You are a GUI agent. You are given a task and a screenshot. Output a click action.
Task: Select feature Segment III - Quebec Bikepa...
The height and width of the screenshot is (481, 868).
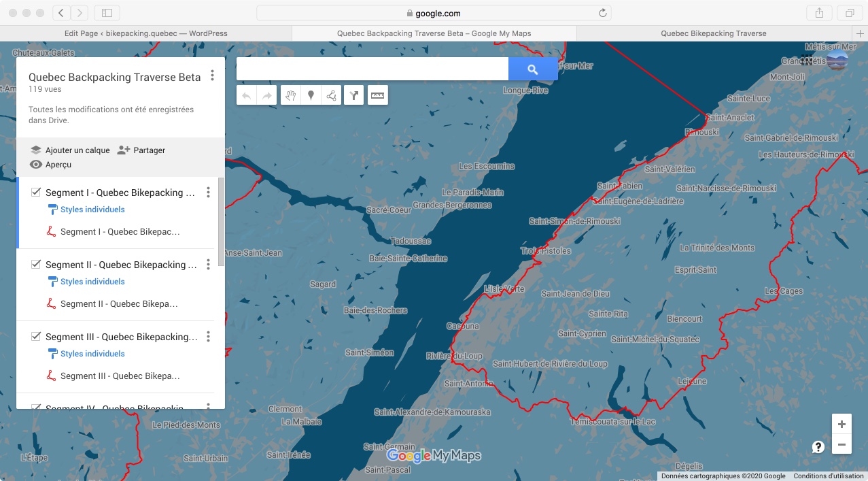(x=120, y=376)
